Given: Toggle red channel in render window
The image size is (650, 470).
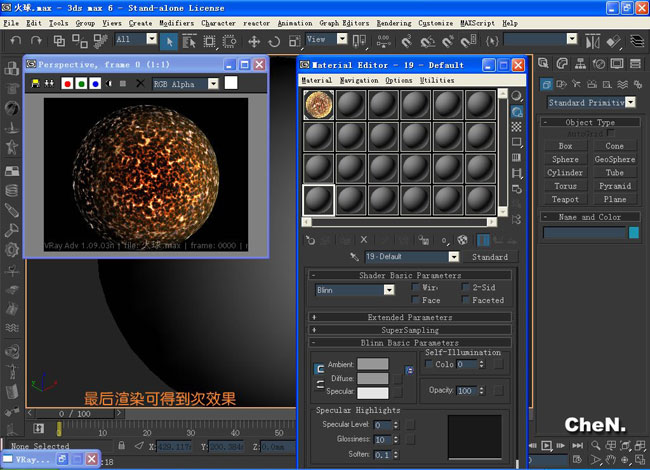Looking at the screenshot, I should coord(67,84).
